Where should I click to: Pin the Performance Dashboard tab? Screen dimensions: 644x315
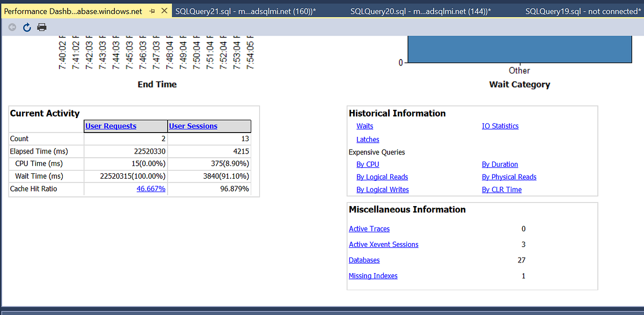coord(153,11)
